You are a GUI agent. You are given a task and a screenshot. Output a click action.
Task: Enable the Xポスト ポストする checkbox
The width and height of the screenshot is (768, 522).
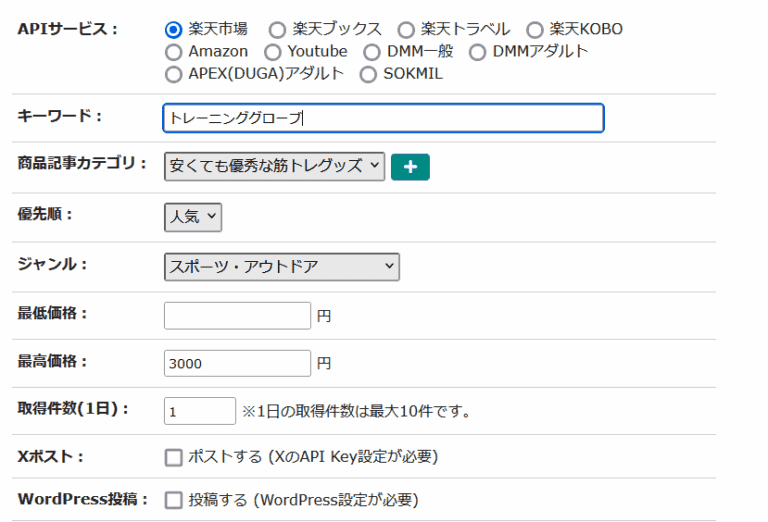click(x=173, y=458)
